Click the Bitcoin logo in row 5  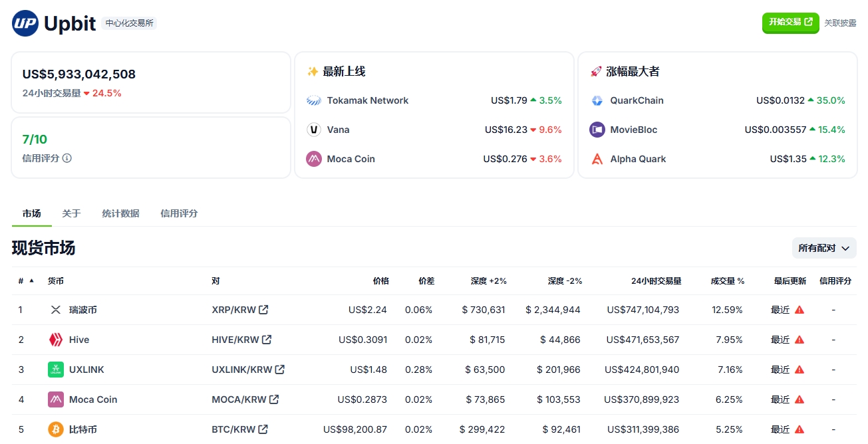tap(56, 429)
